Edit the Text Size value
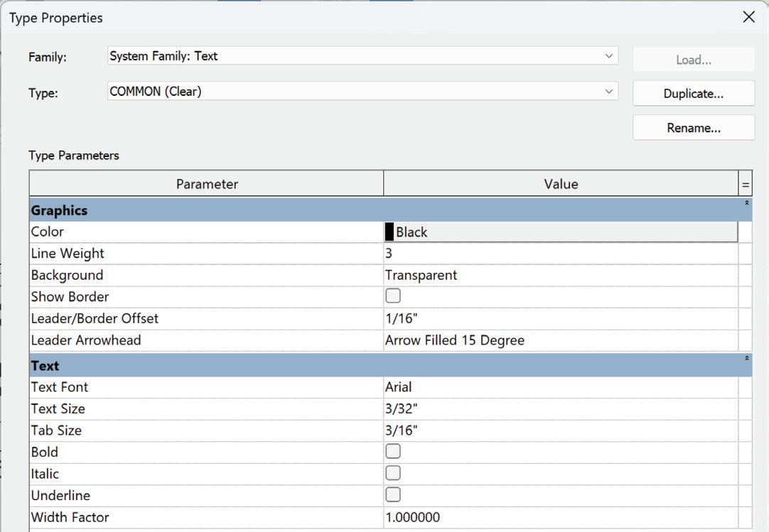This screenshot has width=769, height=532. click(x=560, y=409)
